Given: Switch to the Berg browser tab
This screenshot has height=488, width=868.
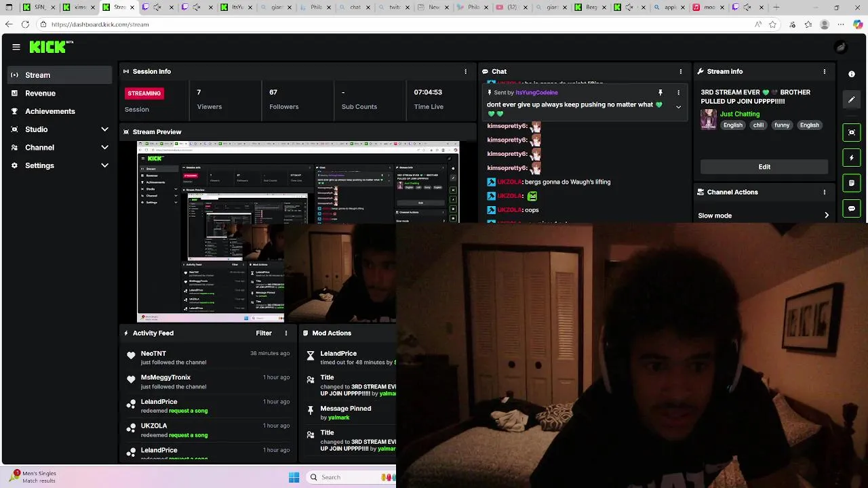Looking at the screenshot, I should click(590, 7).
